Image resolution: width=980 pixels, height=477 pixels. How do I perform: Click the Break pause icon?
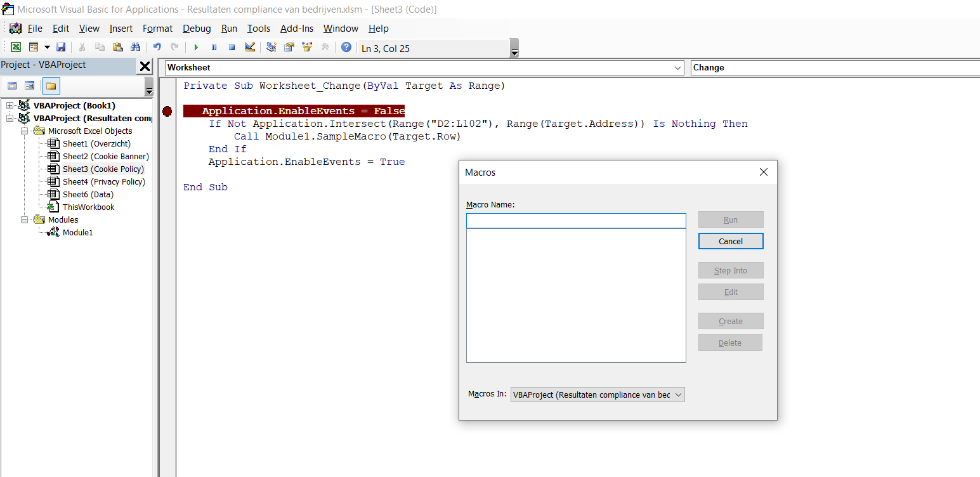click(x=214, y=48)
